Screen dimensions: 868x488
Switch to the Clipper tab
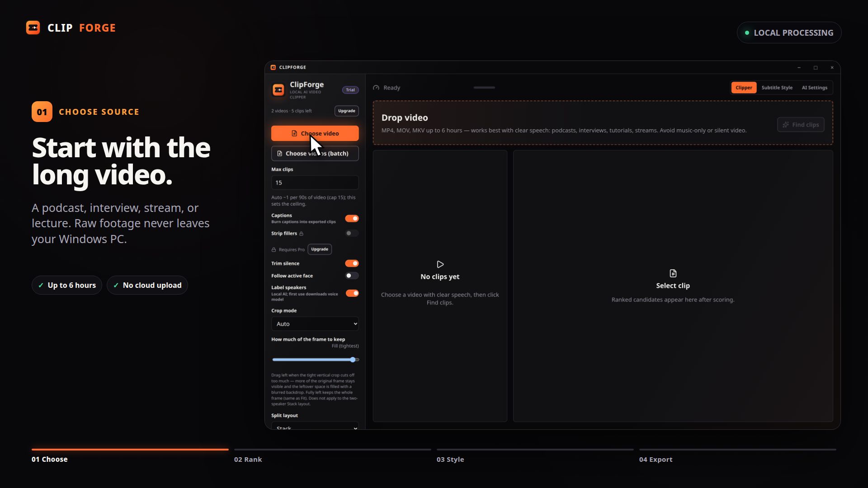(744, 88)
